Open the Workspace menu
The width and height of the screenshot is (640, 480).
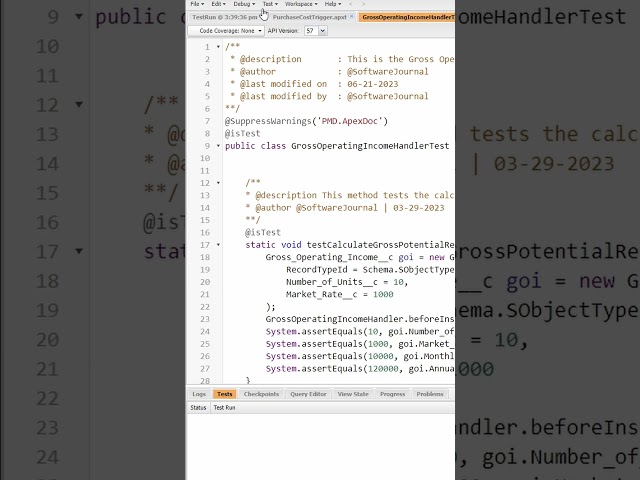(301, 4)
